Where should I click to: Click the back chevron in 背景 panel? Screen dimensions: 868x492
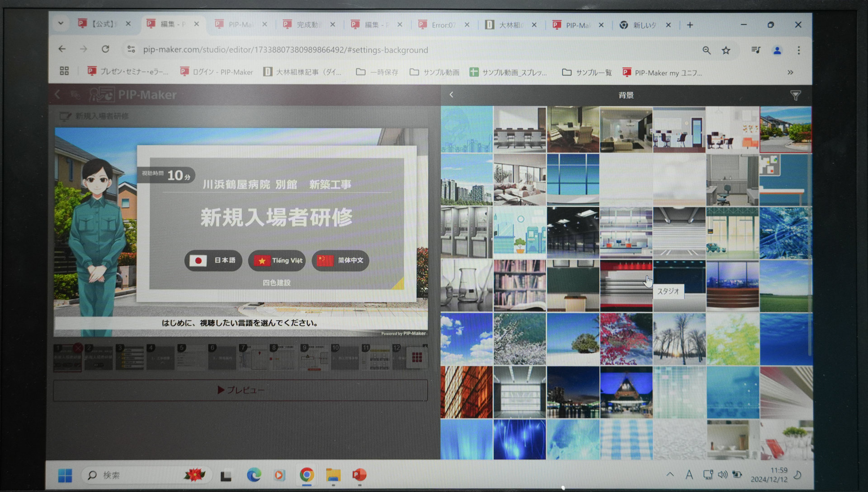[x=451, y=95]
